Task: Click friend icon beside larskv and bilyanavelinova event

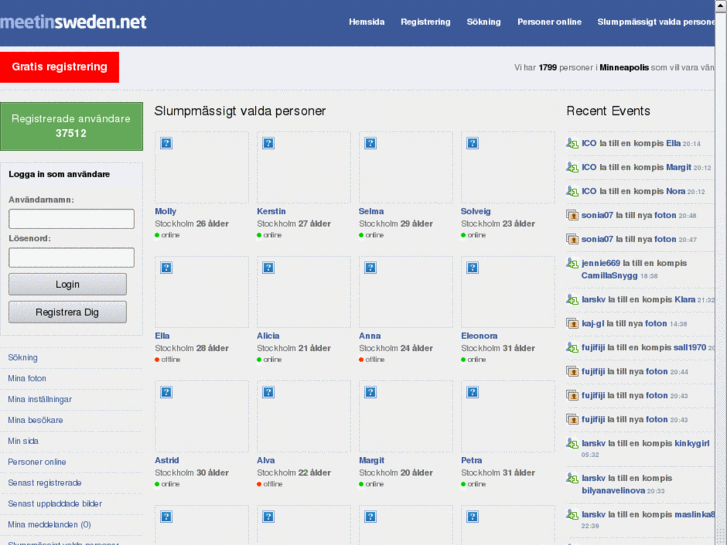Action: pyautogui.click(x=573, y=478)
